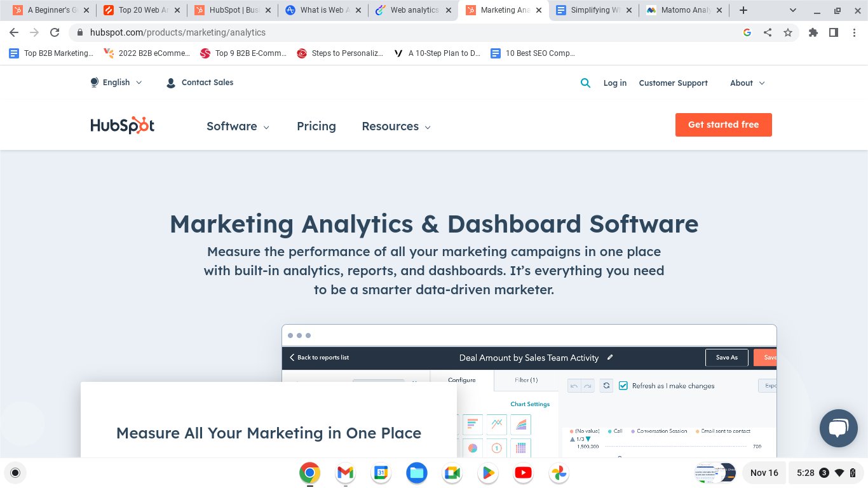Image resolution: width=868 pixels, height=488 pixels.
Task: Click the pencil icon beside the report title
Action: click(x=610, y=357)
